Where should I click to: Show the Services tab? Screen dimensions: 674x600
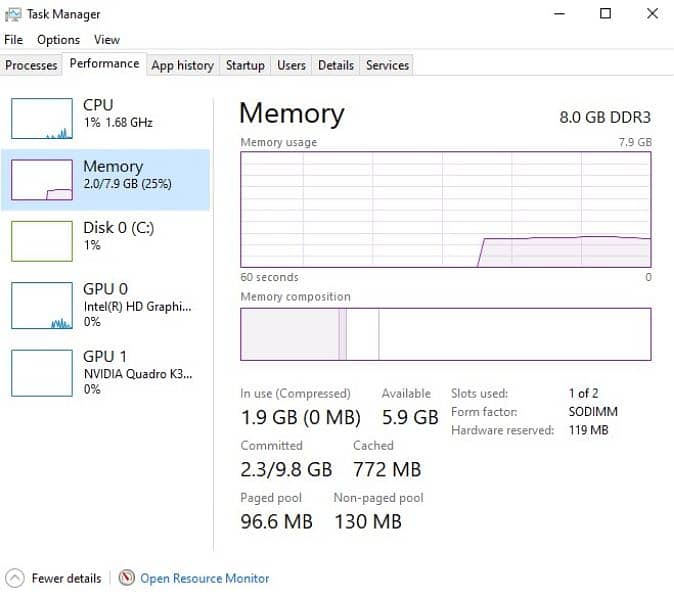[387, 65]
